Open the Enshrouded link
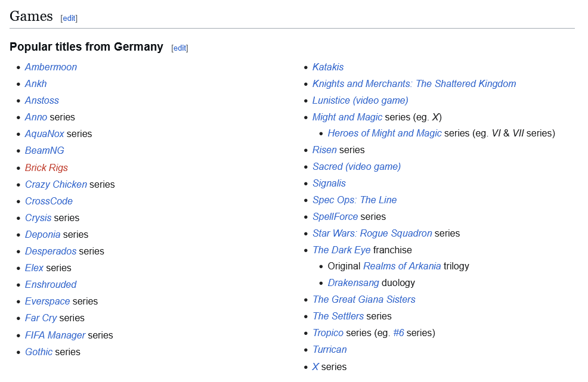Image resolution: width=588 pixels, height=382 pixels. tap(51, 284)
